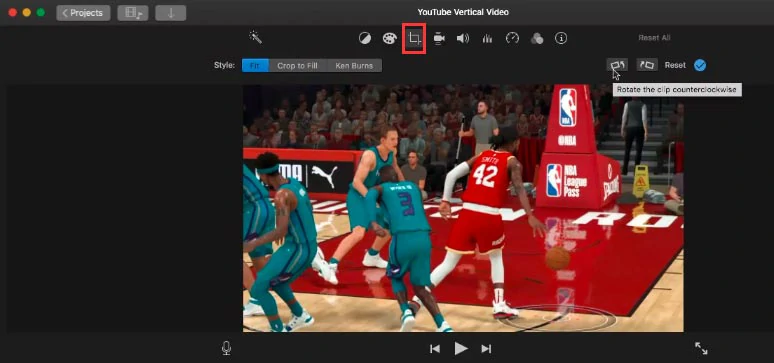This screenshot has width=774, height=363.
Task: Select the cropping tool icon
Action: pyautogui.click(x=414, y=38)
